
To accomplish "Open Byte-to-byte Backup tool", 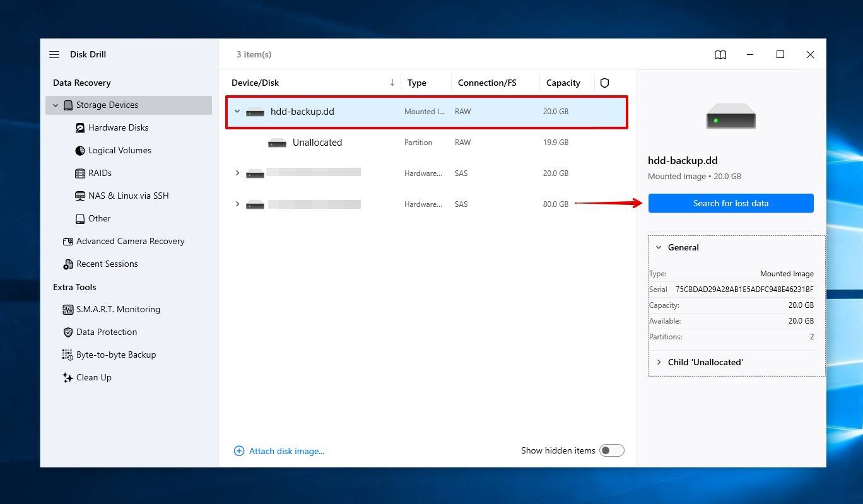I will tap(115, 355).
